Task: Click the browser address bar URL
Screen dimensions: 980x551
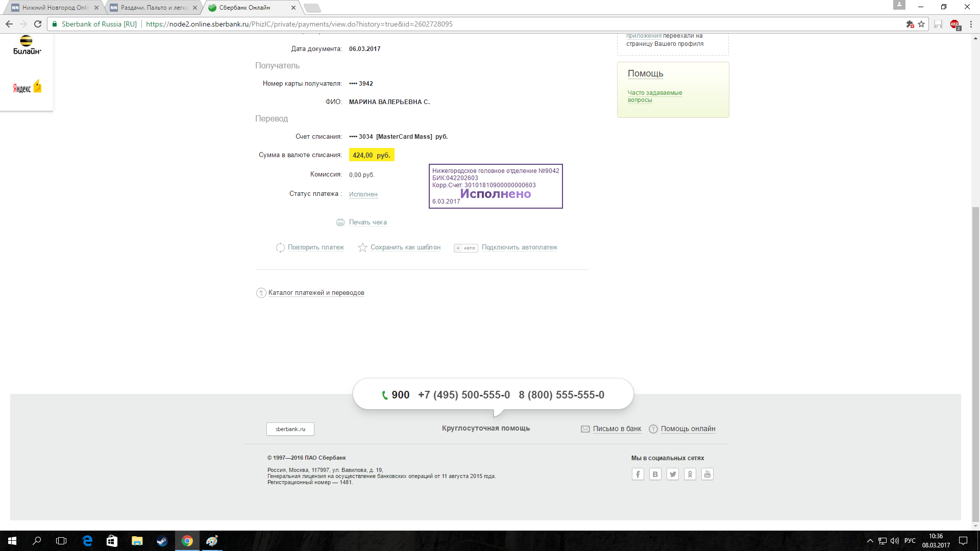Action: [299, 24]
